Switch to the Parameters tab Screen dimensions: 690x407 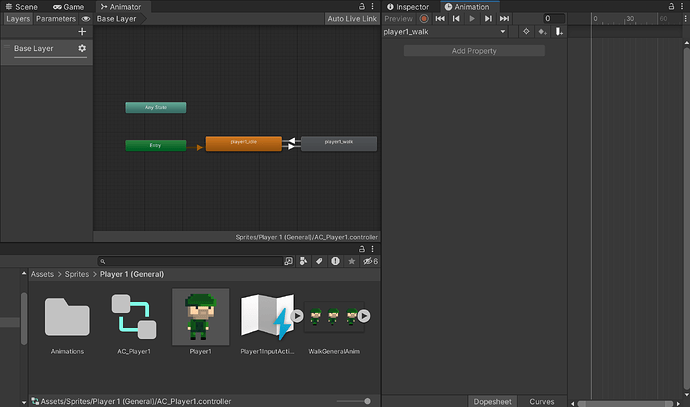(56, 18)
